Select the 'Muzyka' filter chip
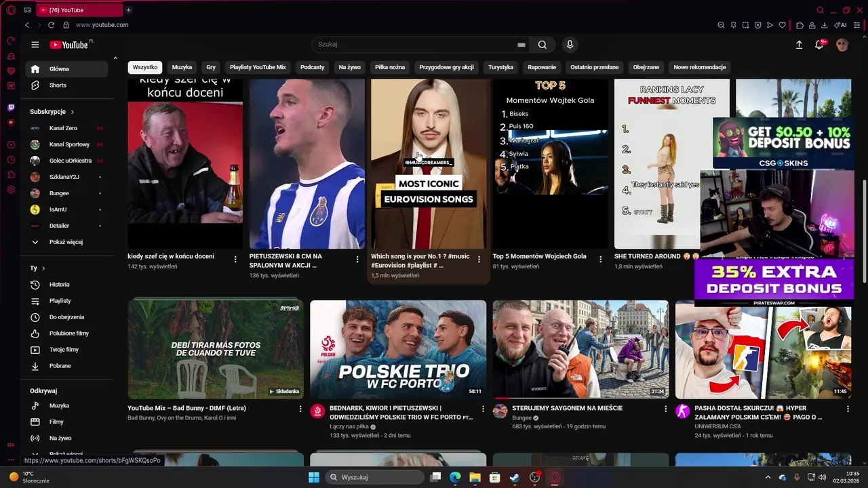 [182, 67]
